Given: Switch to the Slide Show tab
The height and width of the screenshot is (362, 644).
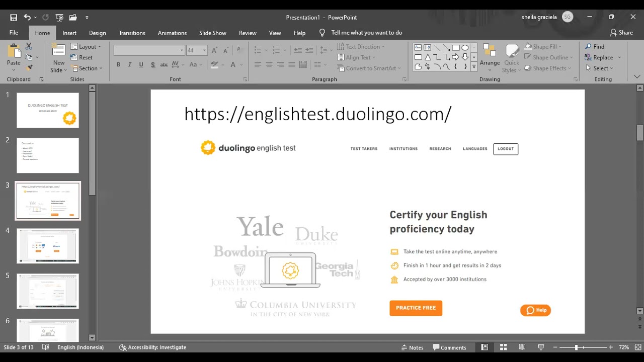Looking at the screenshot, I should 212,33.
